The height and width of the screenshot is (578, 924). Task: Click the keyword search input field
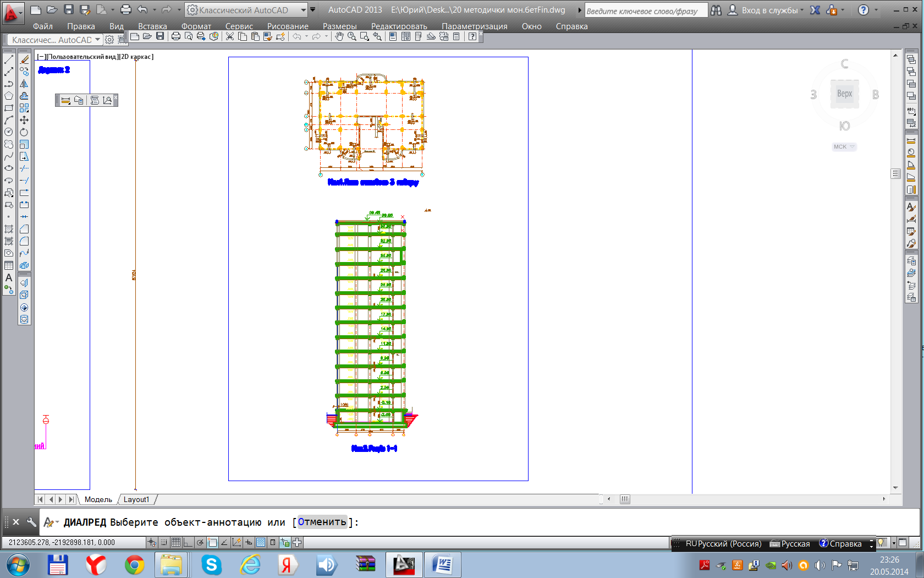point(646,10)
